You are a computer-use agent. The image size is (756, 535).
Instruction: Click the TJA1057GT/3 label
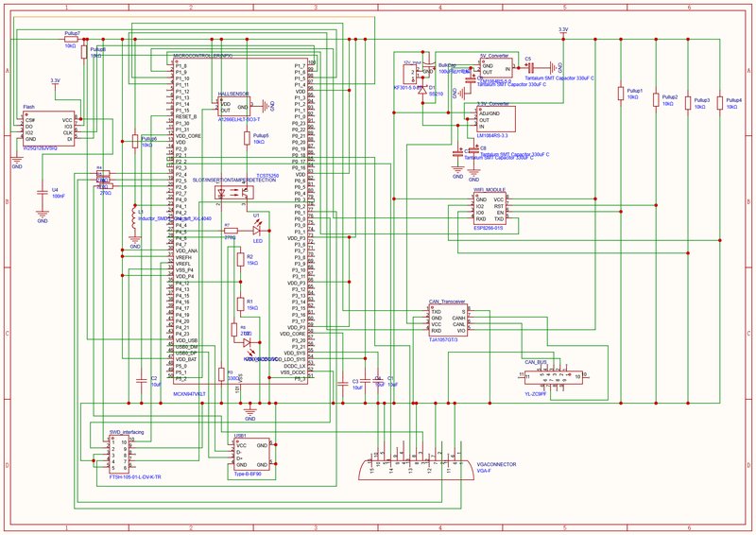[443, 339]
